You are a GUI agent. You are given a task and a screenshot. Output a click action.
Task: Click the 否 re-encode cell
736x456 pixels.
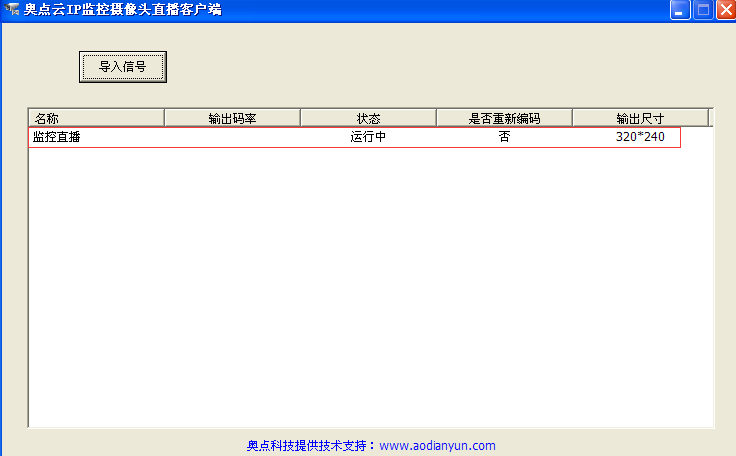tap(505, 137)
